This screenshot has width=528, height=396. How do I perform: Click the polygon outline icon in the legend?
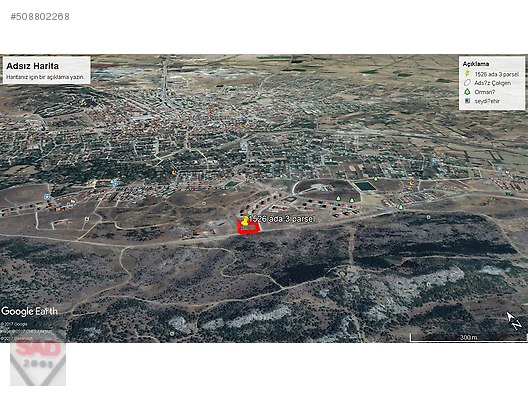467,83
